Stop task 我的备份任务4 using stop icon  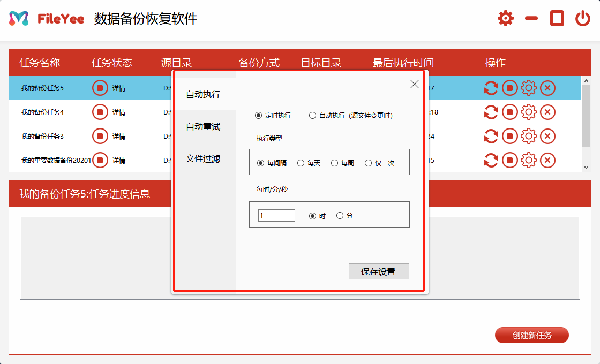point(509,112)
